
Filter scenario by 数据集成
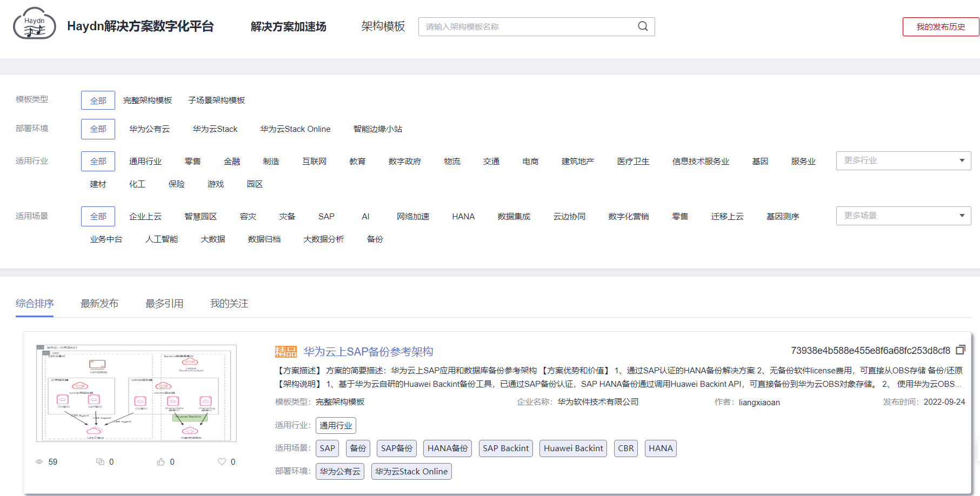point(514,217)
